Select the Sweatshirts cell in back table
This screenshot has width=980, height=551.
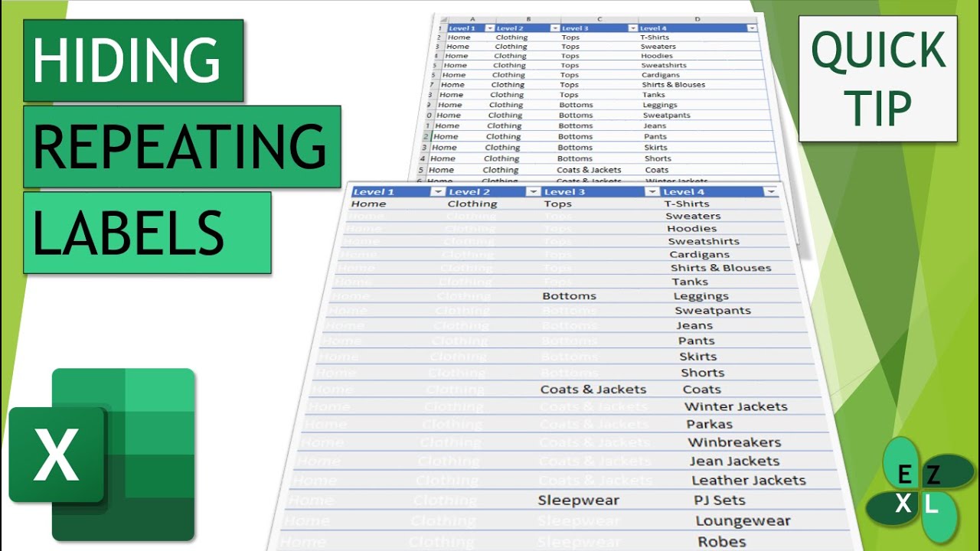(664, 66)
